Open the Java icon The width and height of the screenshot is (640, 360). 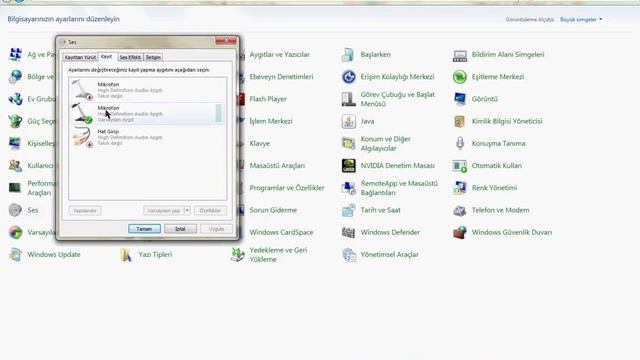(x=348, y=121)
